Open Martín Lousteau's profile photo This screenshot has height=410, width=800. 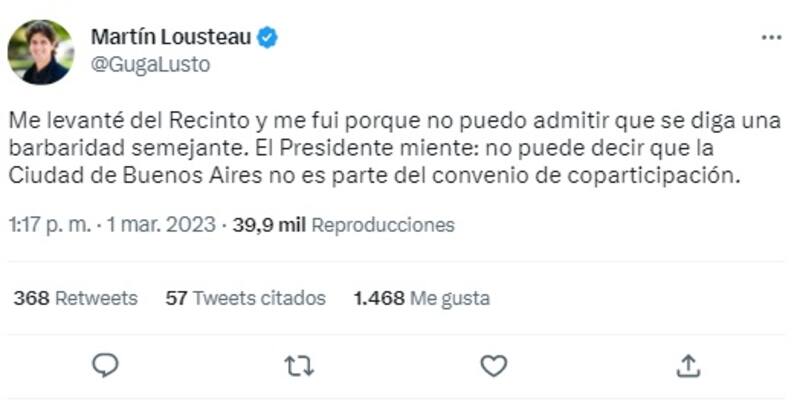point(41,51)
